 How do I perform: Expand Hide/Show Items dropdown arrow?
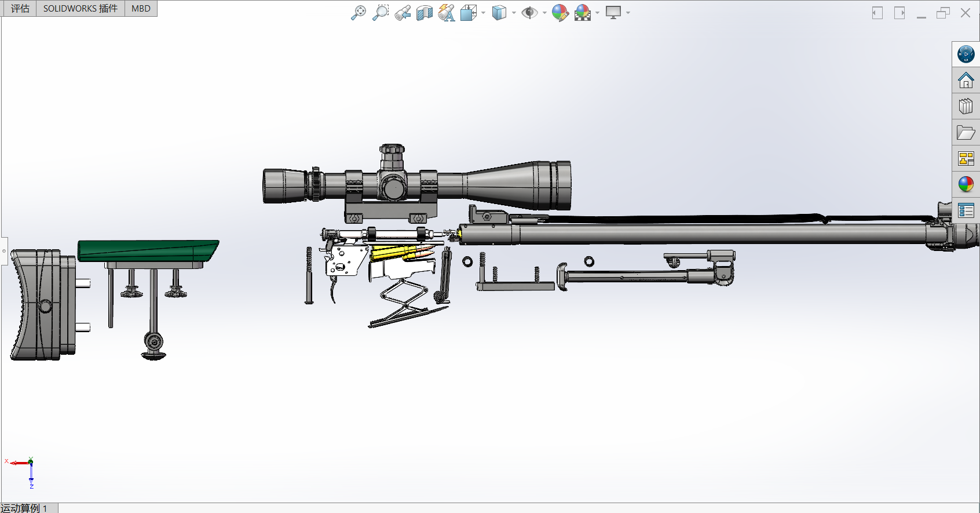544,13
